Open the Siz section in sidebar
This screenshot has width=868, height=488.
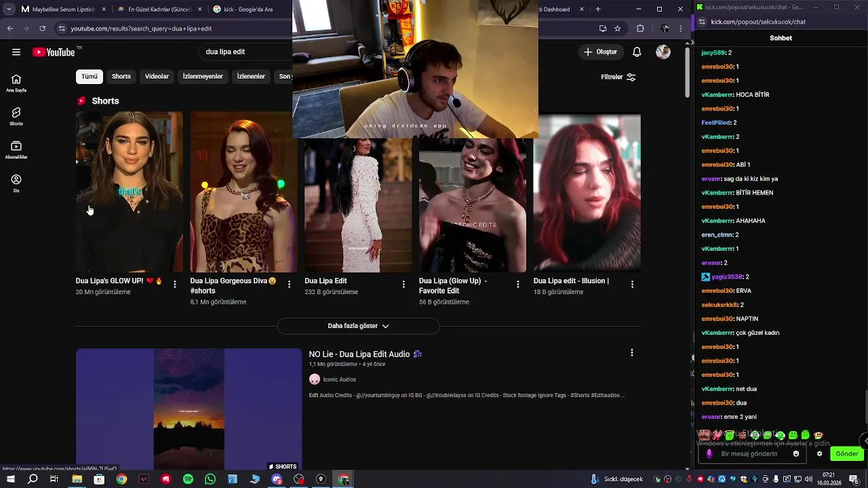pos(16,183)
